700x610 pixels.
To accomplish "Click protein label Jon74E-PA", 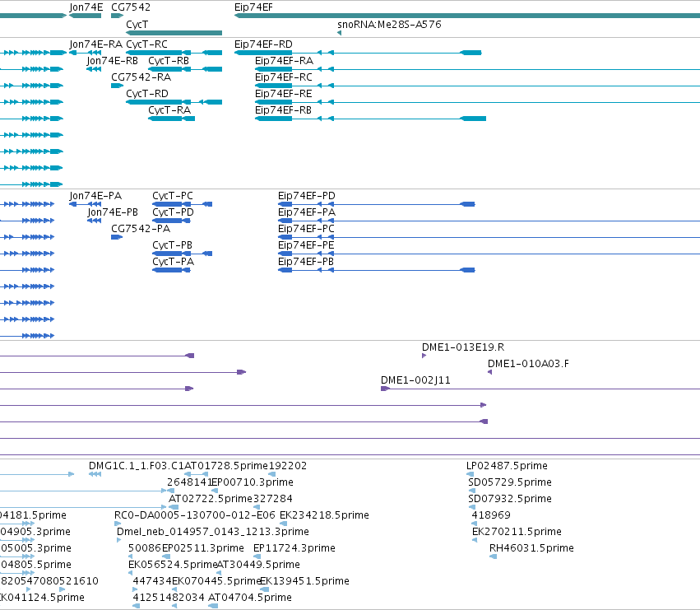I will tap(95, 196).
